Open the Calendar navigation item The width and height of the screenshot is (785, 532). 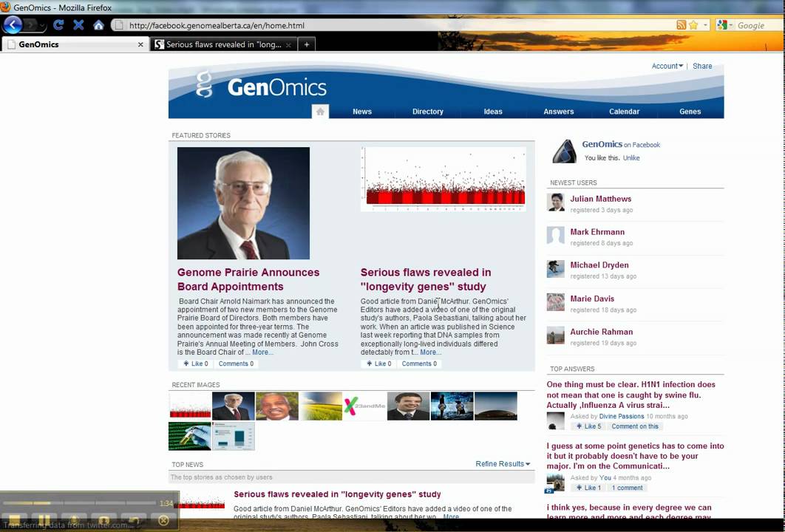pos(625,112)
